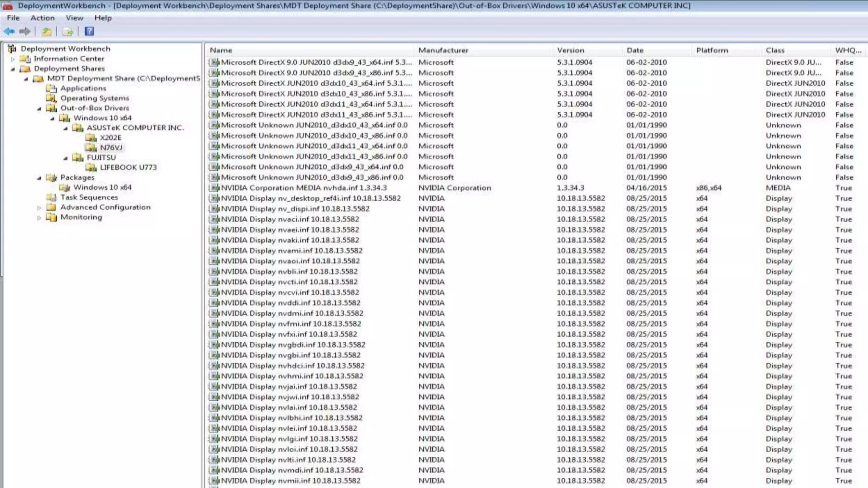The height and width of the screenshot is (488, 868).
Task: Collapse the MDT Deployment Share node
Action: click(x=26, y=79)
